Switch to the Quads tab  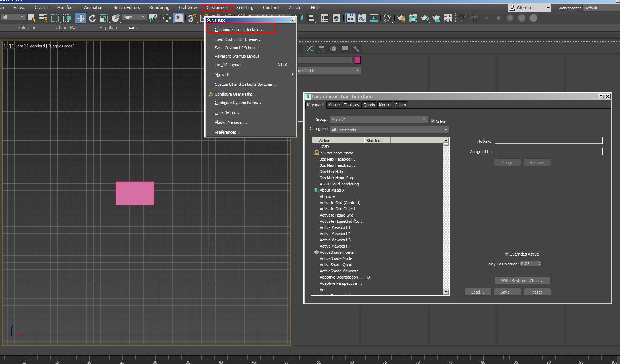click(369, 105)
